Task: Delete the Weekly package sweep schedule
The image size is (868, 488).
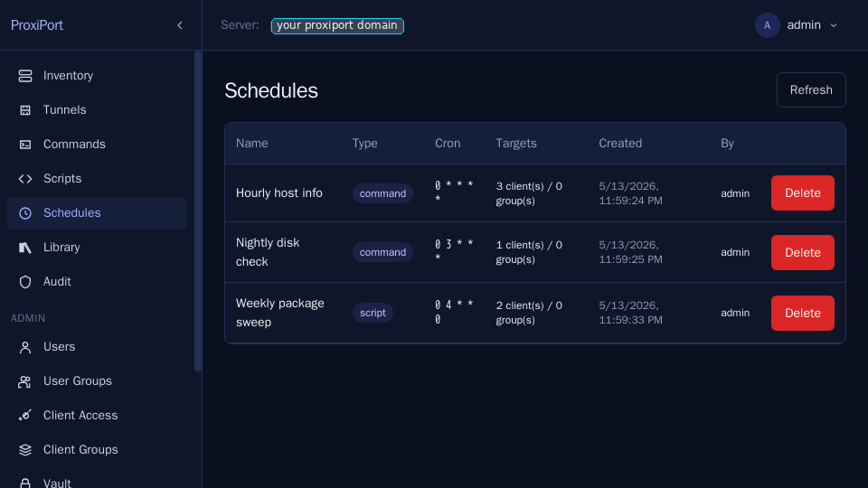Action: tap(802, 314)
